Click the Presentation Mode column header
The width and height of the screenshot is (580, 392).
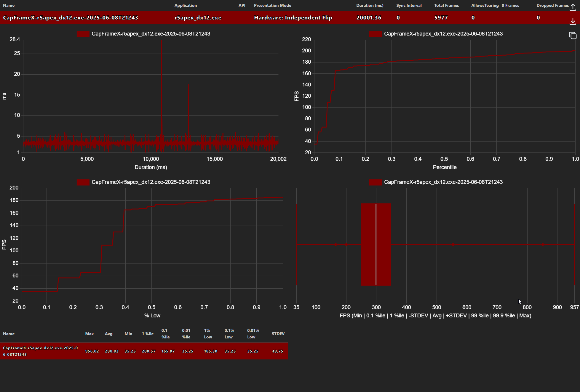point(272,5)
